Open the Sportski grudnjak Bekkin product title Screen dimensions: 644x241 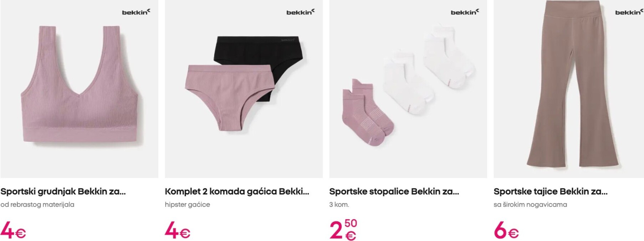coord(63,191)
